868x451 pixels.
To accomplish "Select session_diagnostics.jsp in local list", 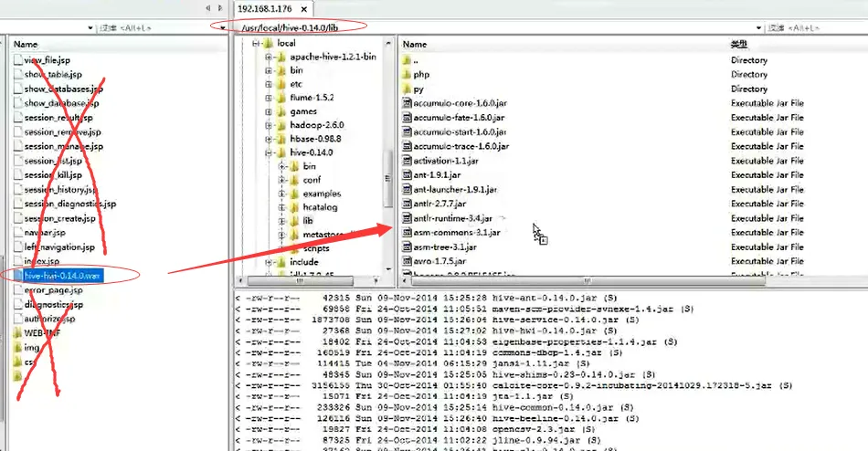I will [70, 204].
